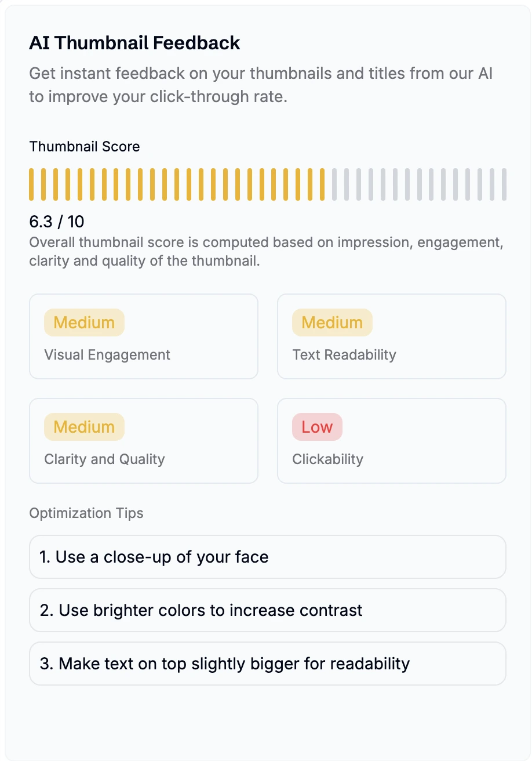
Task: Click the AI Thumbnail Feedback heading
Action: coord(134,43)
